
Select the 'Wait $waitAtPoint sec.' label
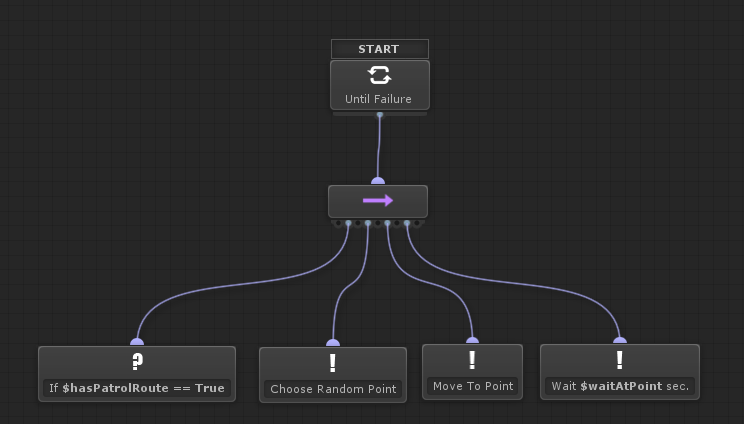tap(620, 386)
